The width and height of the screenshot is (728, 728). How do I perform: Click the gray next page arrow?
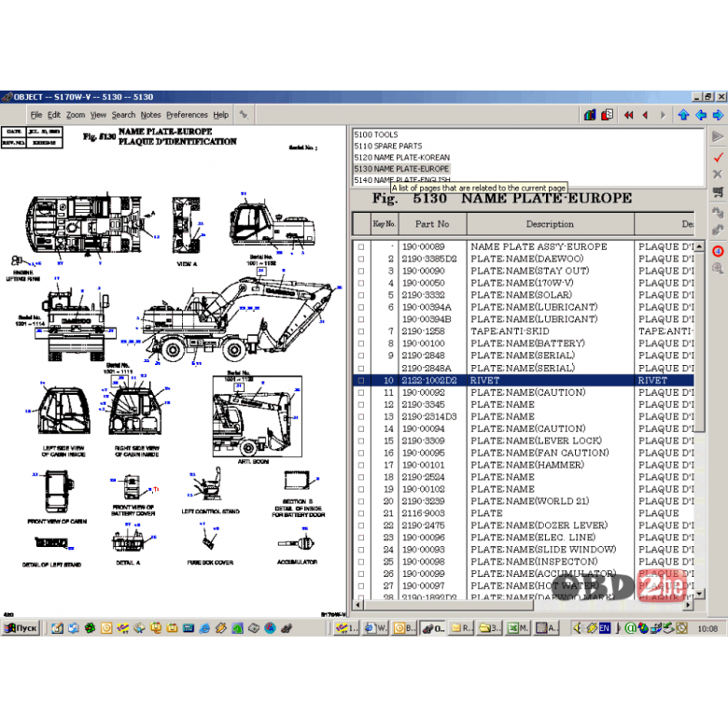pyautogui.click(x=663, y=115)
